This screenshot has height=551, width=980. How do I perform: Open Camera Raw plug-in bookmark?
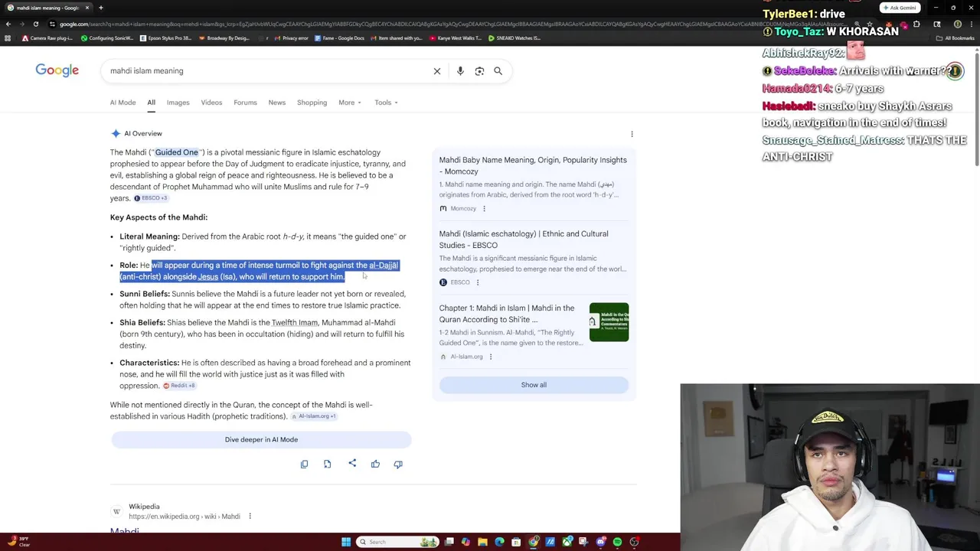(x=47, y=38)
